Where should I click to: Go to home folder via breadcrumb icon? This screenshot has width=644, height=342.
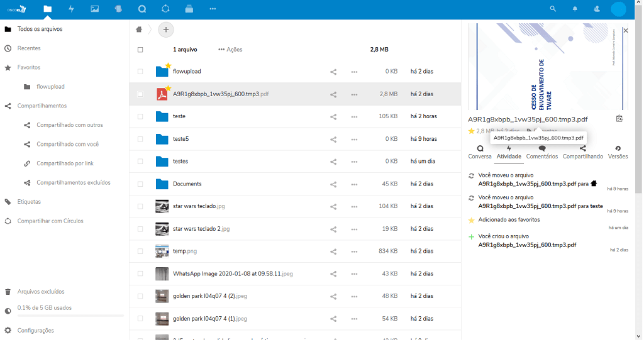[139, 30]
